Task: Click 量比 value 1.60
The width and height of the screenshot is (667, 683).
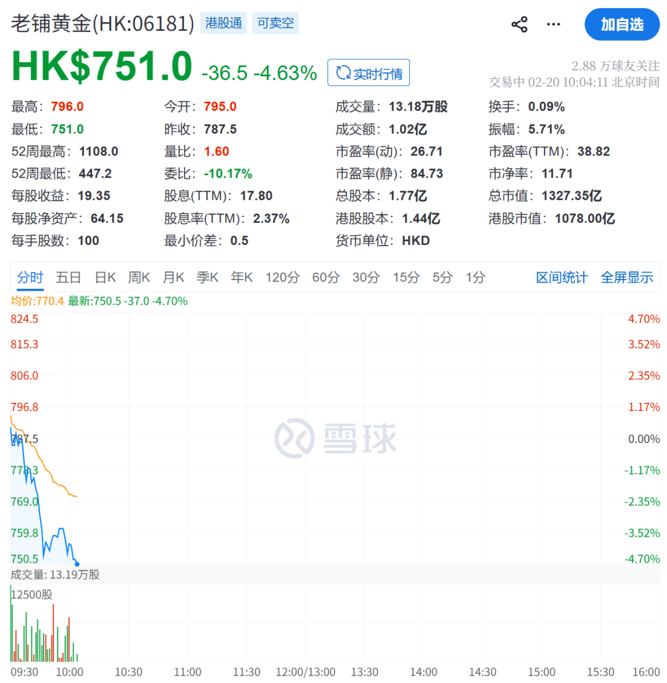Action: click(x=217, y=152)
